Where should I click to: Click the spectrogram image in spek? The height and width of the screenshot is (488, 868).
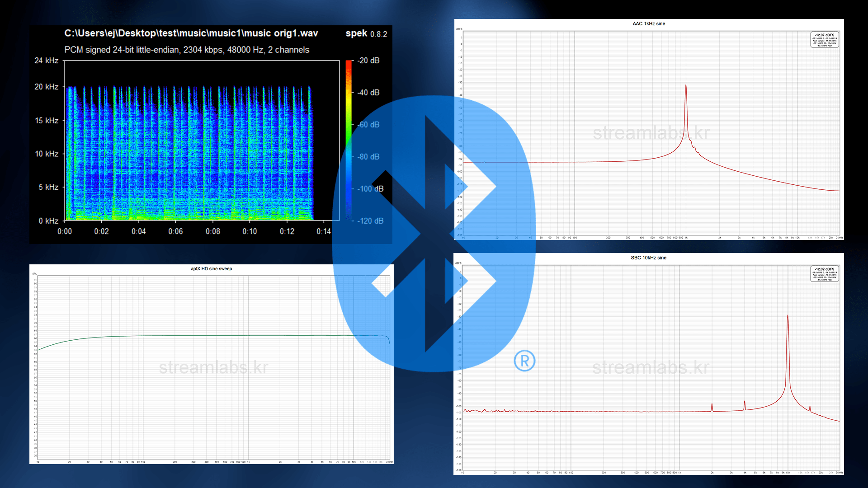click(x=190, y=154)
